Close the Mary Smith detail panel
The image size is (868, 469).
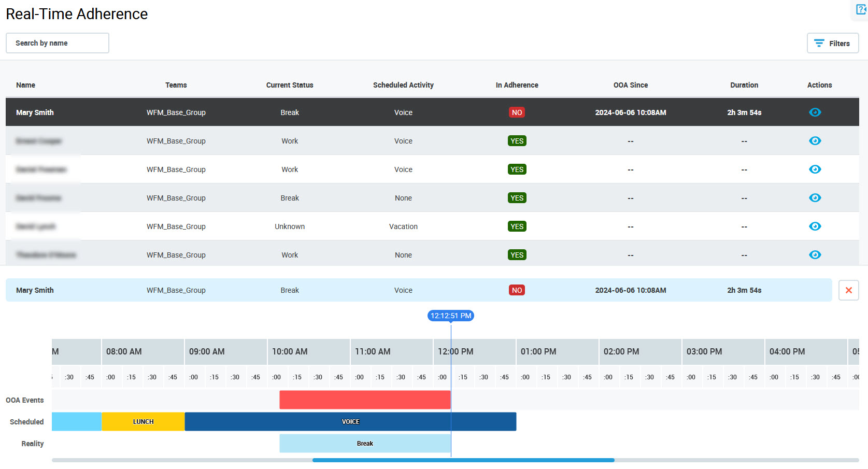848,290
